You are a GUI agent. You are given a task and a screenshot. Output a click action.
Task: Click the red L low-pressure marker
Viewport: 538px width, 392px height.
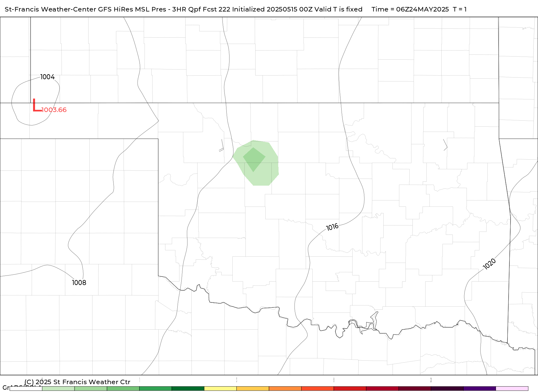[x=37, y=105]
